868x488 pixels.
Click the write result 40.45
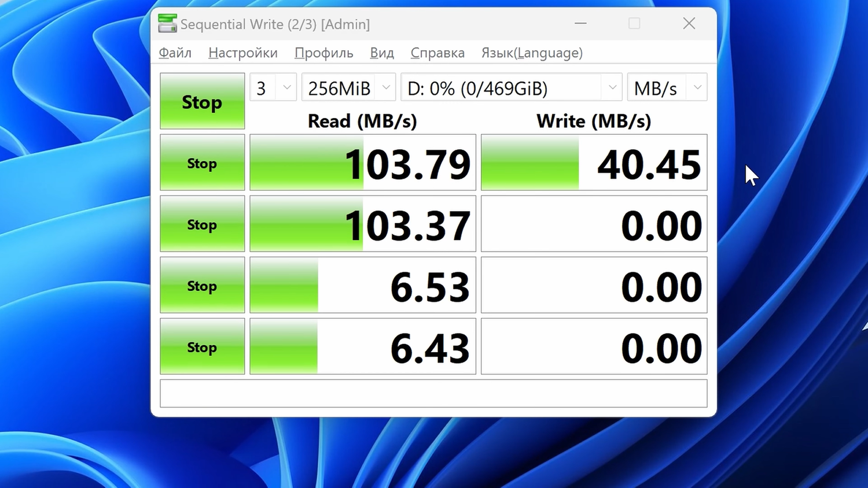[x=594, y=162]
